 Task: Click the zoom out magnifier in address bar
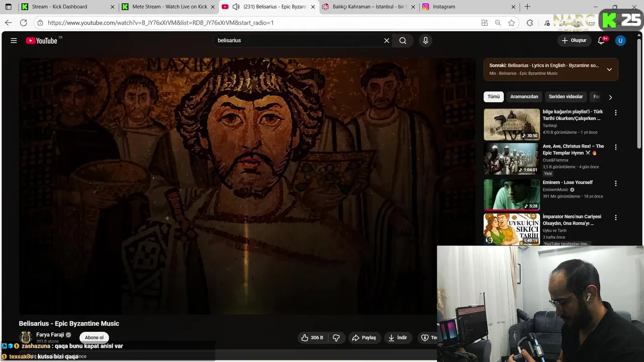point(498,23)
